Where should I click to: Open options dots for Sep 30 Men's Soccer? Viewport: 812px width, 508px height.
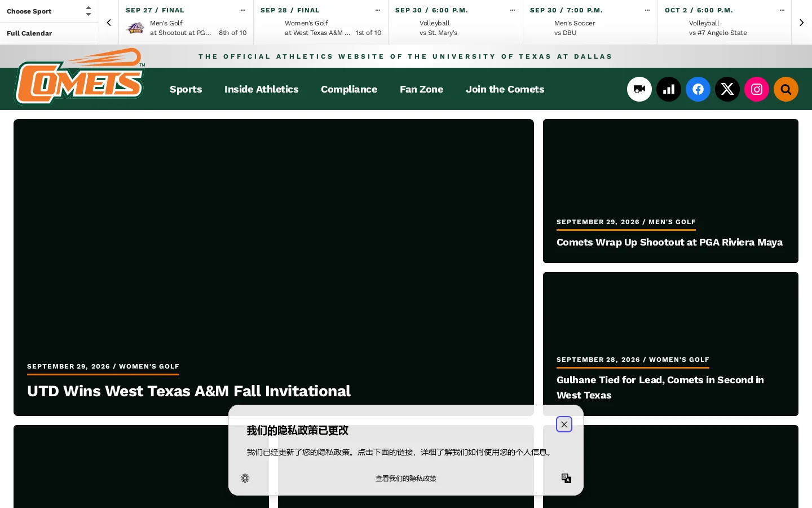(647, 10)
